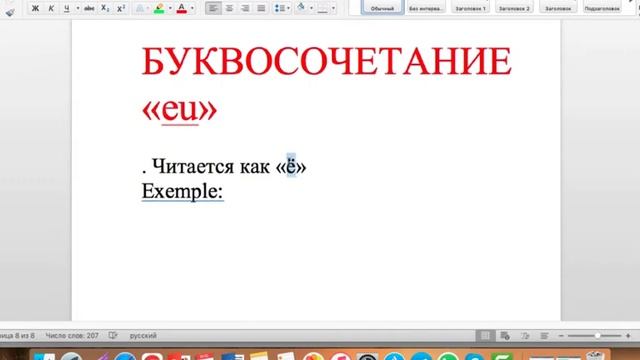
Task: Align text to the right
Action: click(x=245, y=8)
